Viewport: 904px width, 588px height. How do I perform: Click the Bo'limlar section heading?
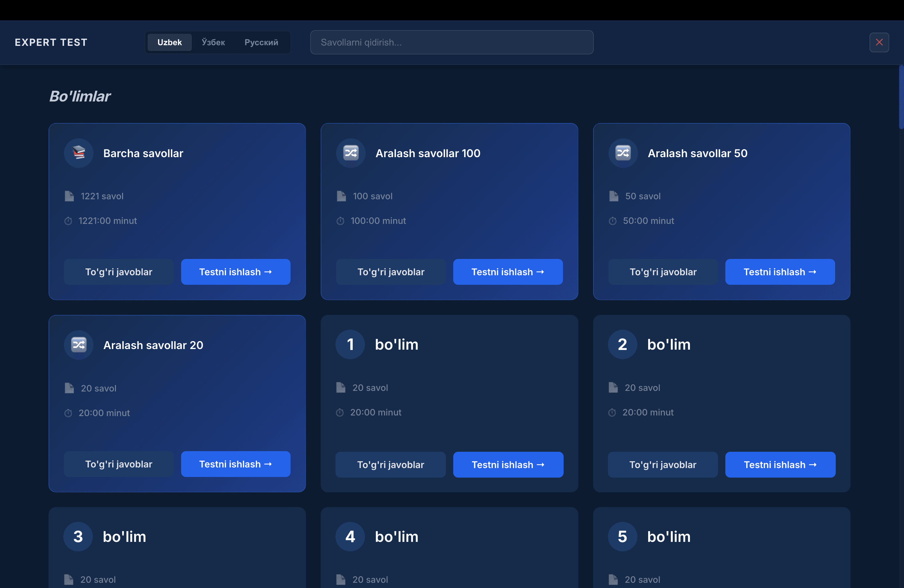coord(80,96)
